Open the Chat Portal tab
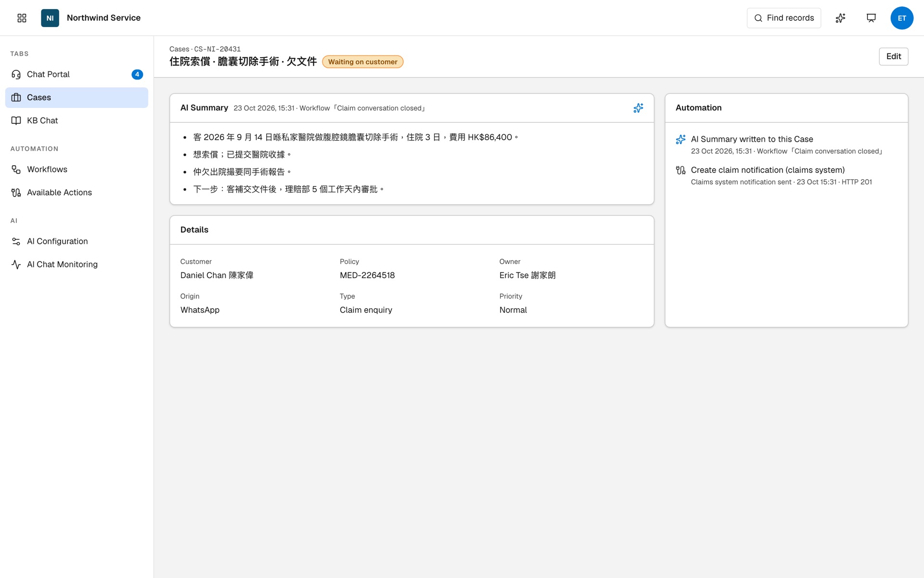The height and width of the screenshot is (578, 924). pos(77,74)
